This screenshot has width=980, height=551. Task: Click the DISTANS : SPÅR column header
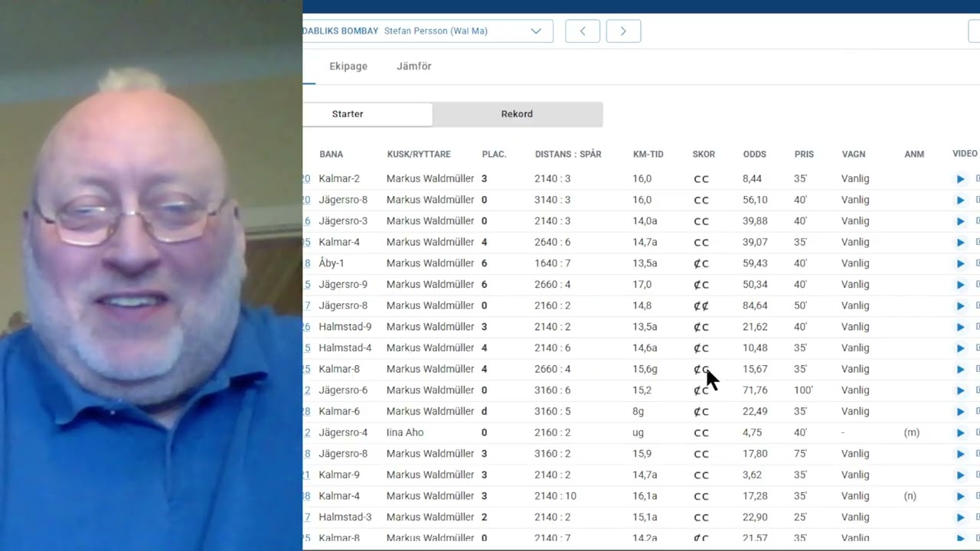tap(568, 155)
